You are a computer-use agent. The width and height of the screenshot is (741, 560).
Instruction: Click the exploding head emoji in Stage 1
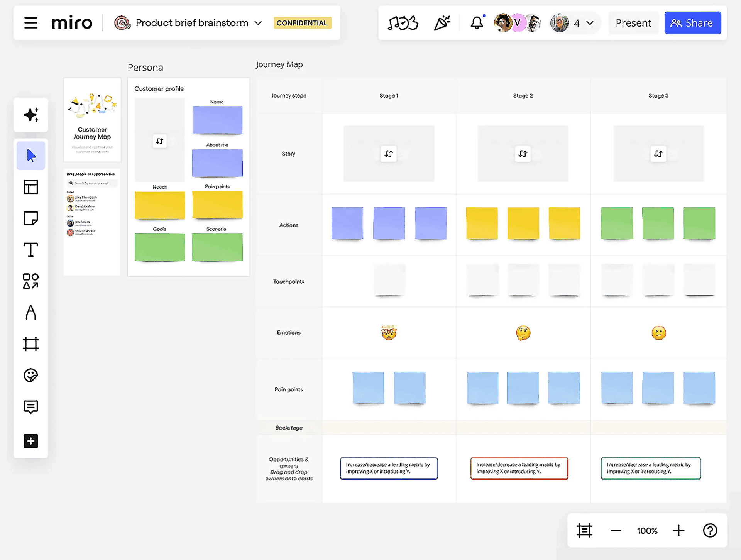(x=389, y=332)
